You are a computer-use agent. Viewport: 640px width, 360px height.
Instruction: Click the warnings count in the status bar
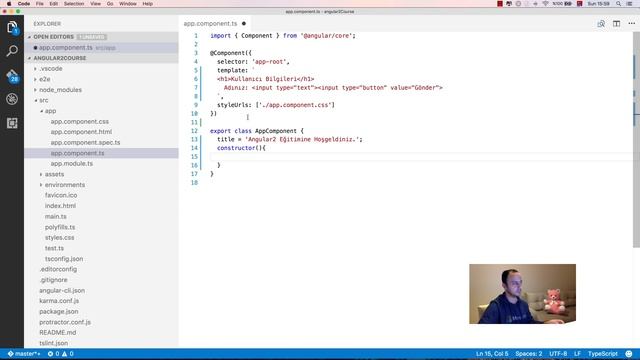68,354
